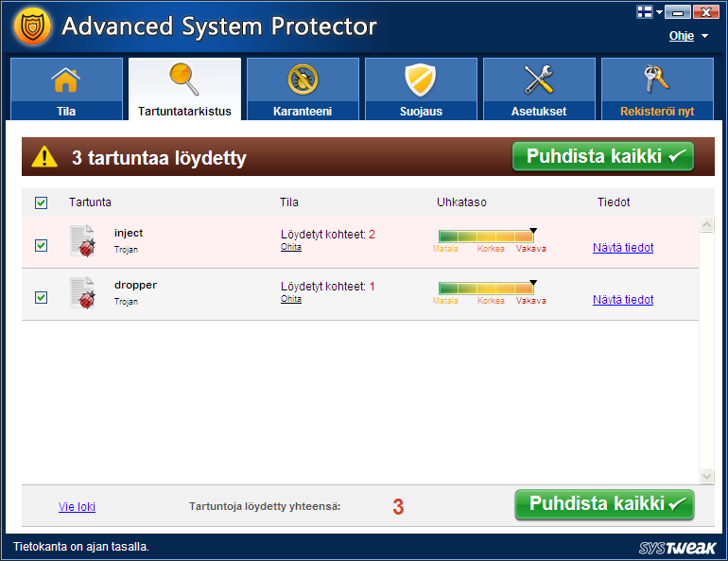Click the dropper threat level meter
The width and height of the screenshot is (728, 561).
(x=488, y=288)
